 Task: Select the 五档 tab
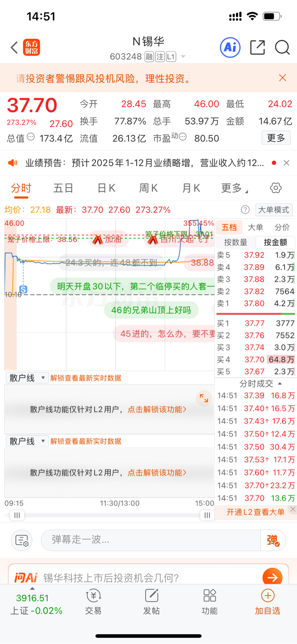pyautogui.click(x=229, y=227)
